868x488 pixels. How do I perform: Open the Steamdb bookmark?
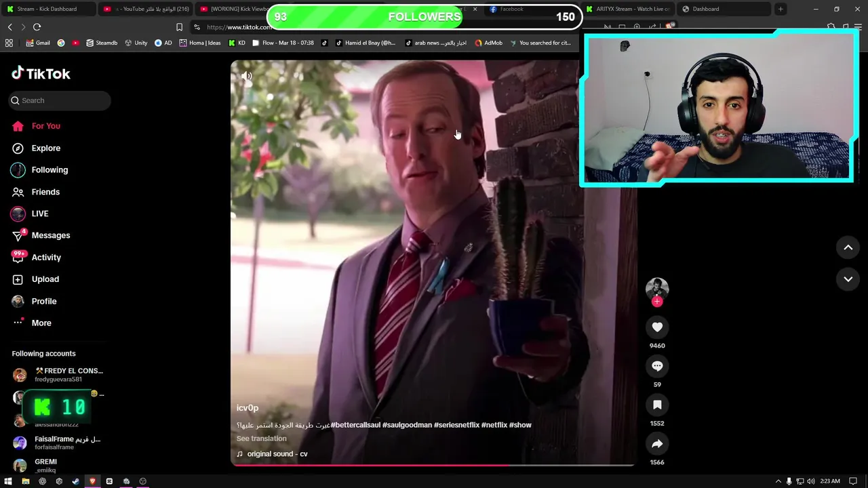[102, 43]
